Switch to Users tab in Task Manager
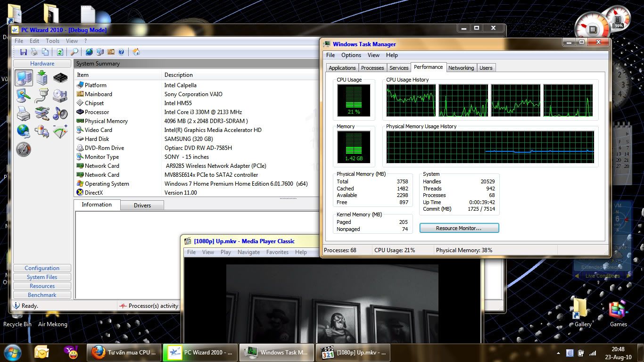Viewport: 644px width, 362px height. pyautogui.click(x=486, y=68)
